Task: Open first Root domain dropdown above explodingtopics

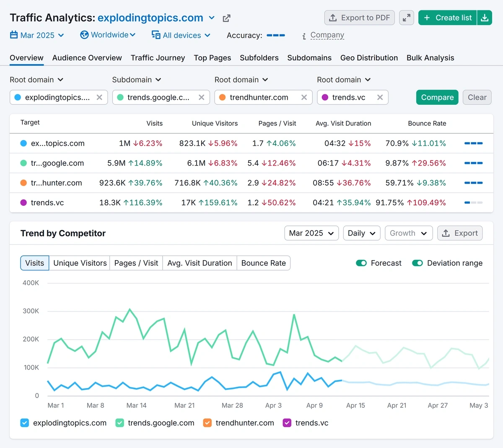Action: point(36,80)
